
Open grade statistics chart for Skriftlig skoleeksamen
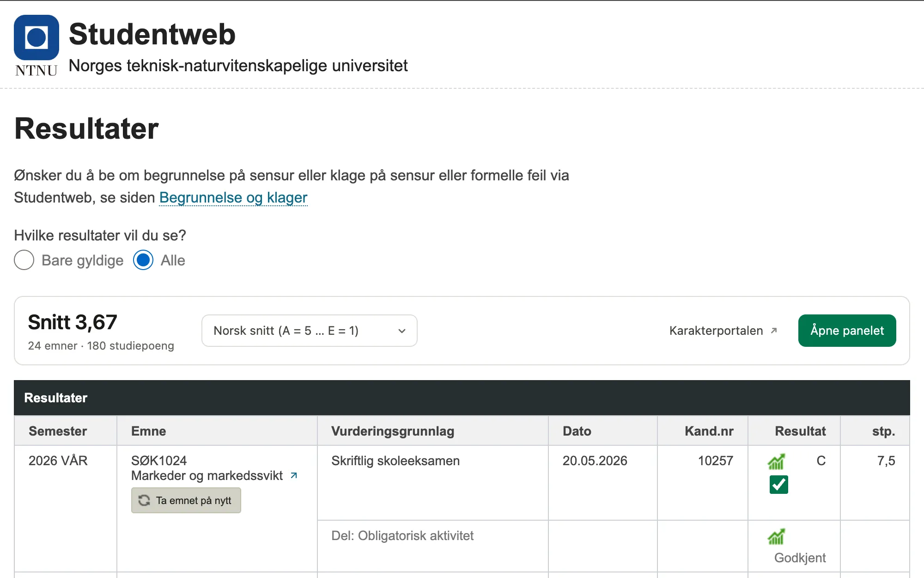click(x=776, y=461)
